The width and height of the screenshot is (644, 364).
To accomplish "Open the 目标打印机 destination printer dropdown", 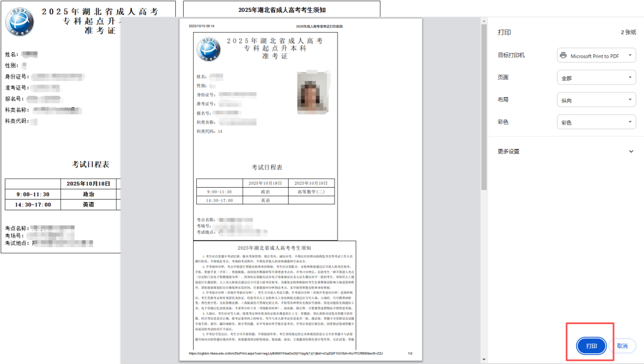I will (596, 55).
